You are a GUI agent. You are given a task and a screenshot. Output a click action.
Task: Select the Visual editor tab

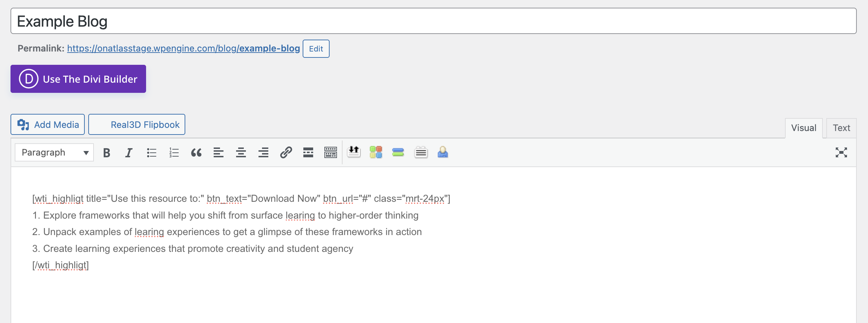click(x=804, y=128)
